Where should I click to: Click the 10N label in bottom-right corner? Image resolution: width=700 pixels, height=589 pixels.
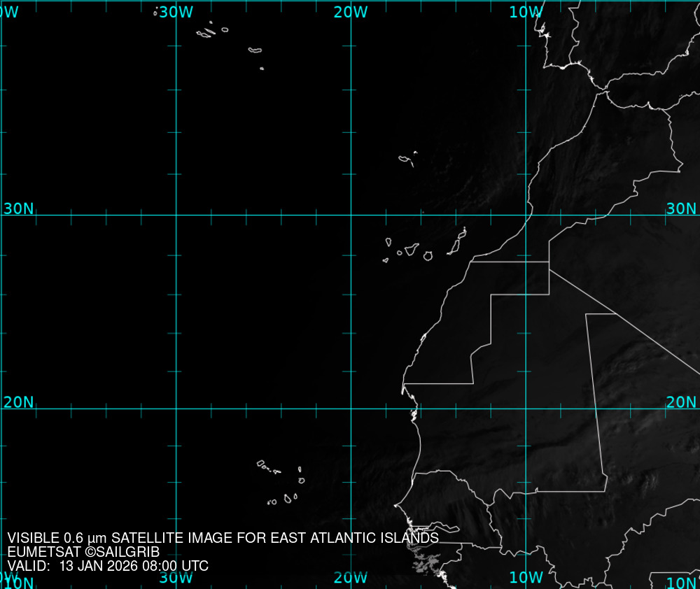(680, 583)
